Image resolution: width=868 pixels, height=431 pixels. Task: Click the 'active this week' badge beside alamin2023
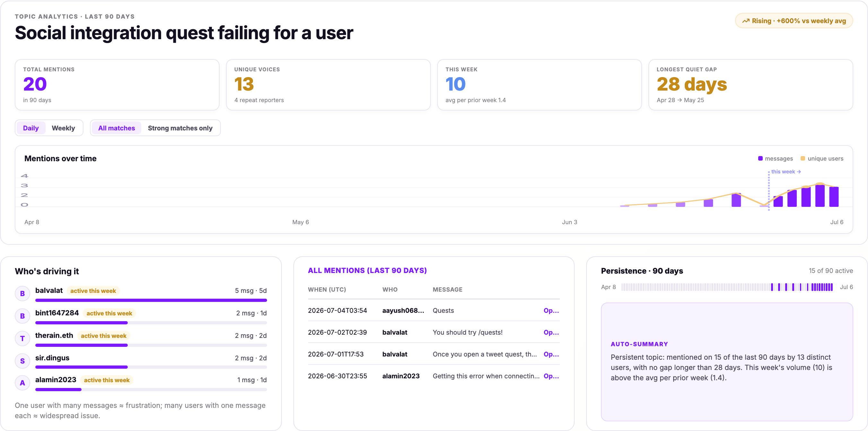click(107, 380)
